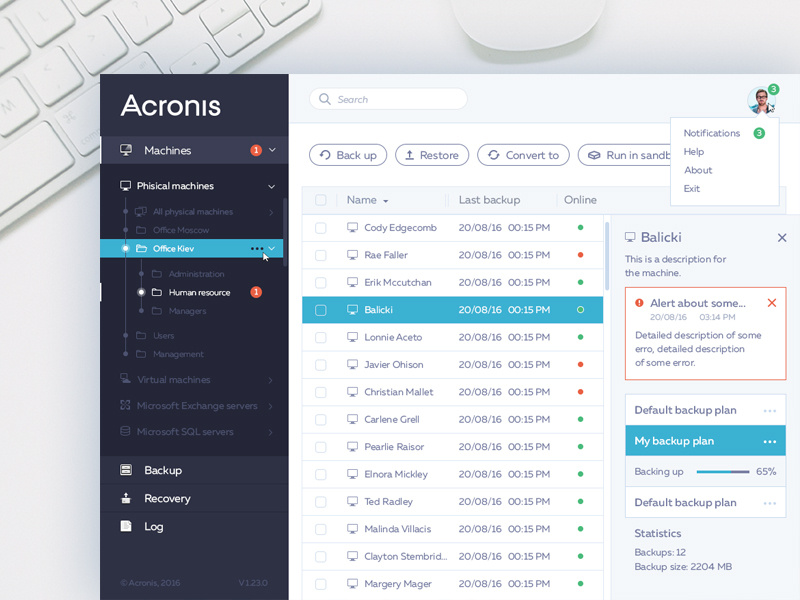Click the Back up button
This screenshot has height=600, width=800.
point(348,155)
